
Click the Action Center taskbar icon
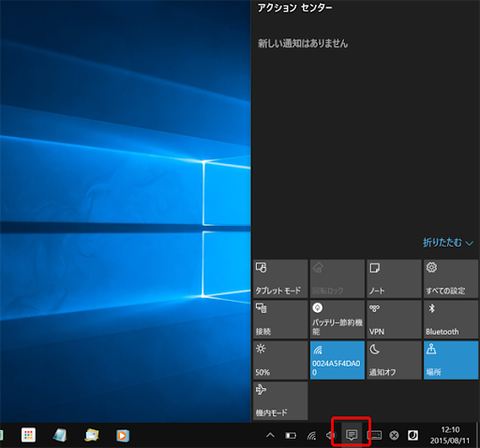point(352,435)
